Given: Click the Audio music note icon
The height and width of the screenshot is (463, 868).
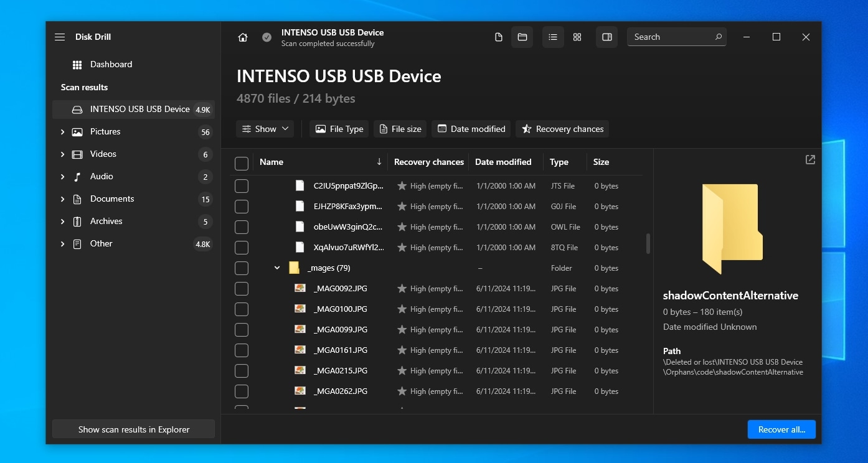Looking at the screenshot, I should tap(77, 177).
